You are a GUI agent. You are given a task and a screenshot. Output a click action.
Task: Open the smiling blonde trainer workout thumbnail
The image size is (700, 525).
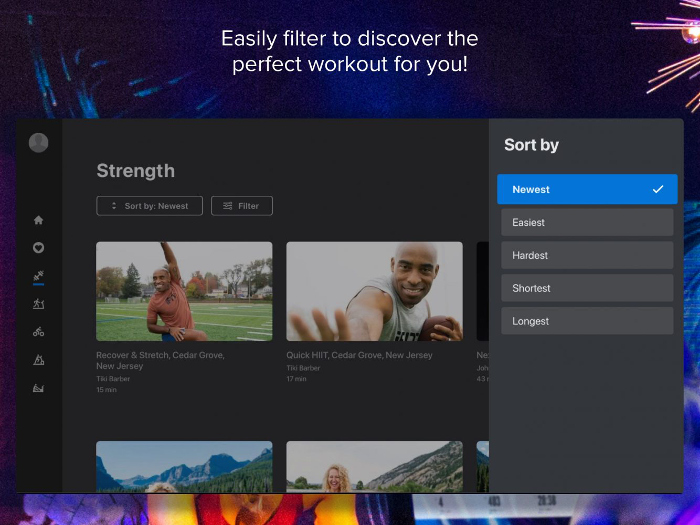tap(375, 467)
